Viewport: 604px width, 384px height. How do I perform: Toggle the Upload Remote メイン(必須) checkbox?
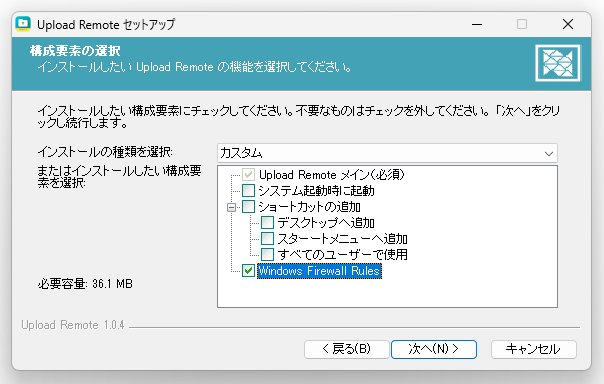pyautogui.click(x=248, y=175)
